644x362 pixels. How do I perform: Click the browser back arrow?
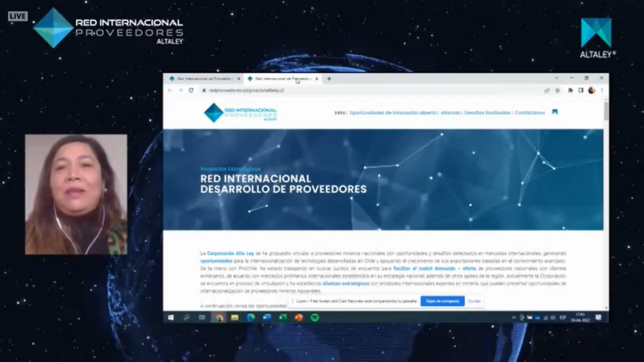tap(170, 90)
